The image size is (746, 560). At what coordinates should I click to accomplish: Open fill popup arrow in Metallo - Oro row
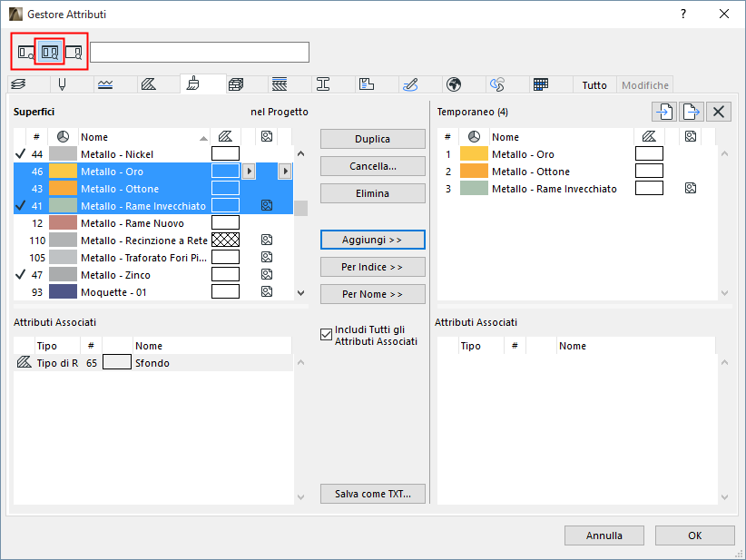coord(249,171)
